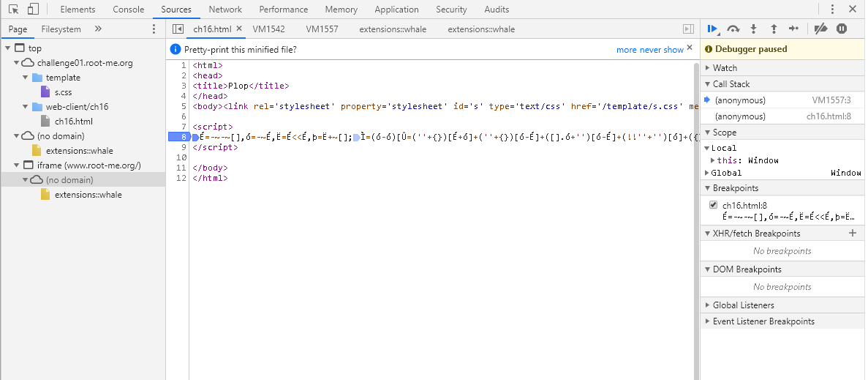The width and height of the screenshot is (868, 380).
Task: Open the Page panel three-dot menu
Action: point(154,29)
